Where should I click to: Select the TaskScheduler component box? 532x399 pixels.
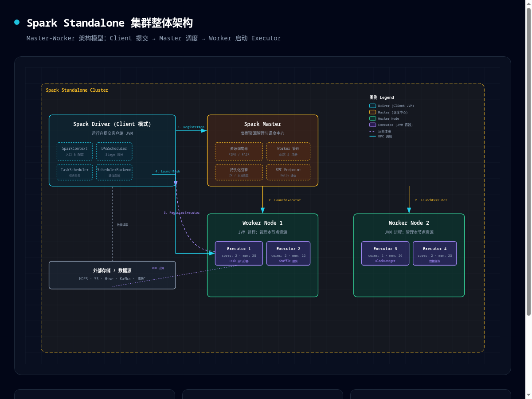(x=74, y=172)
